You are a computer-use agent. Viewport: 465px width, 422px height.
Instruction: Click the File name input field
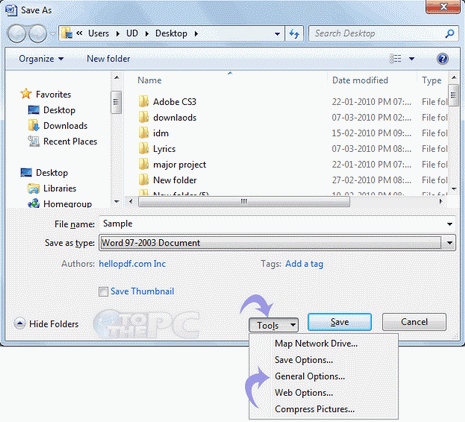(277, 224)
